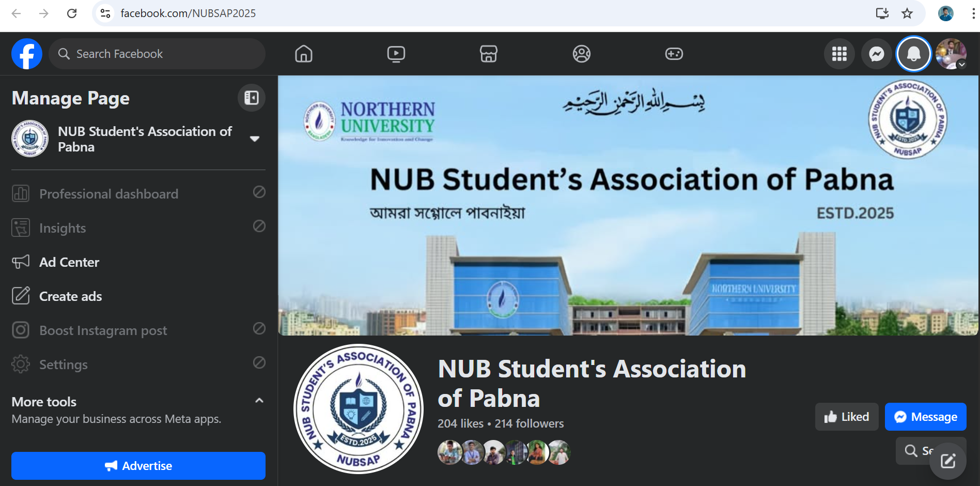Collapse the More tools section
Viewport: 980px width, 486px height.
click(x=259, y=401)
